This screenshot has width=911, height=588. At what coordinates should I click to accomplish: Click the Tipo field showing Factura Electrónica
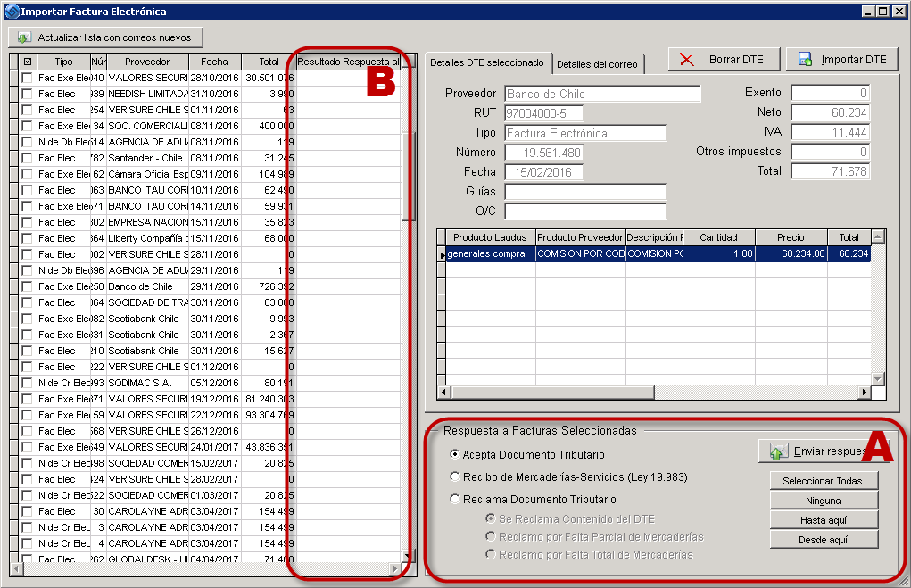[585, 133]
